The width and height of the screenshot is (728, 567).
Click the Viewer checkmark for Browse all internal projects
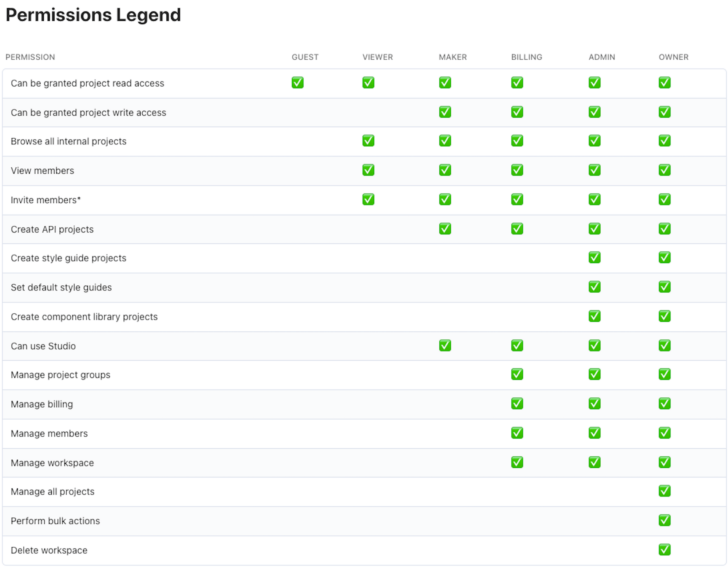368,141
